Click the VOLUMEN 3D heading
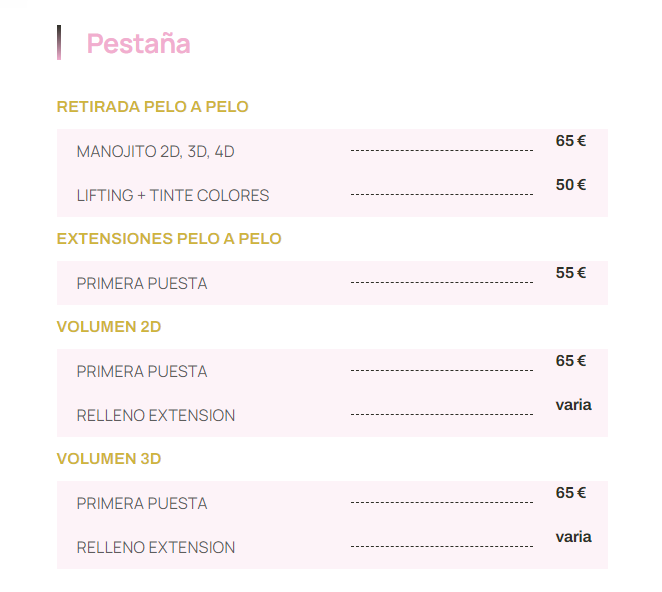 [x=109, y=459]
